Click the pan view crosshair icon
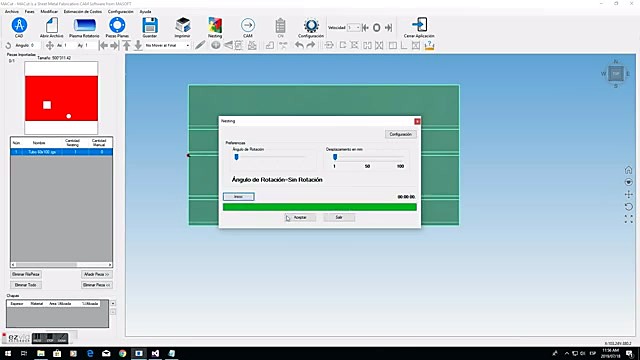Screen dimensions: 640x360 coord(629,195)
